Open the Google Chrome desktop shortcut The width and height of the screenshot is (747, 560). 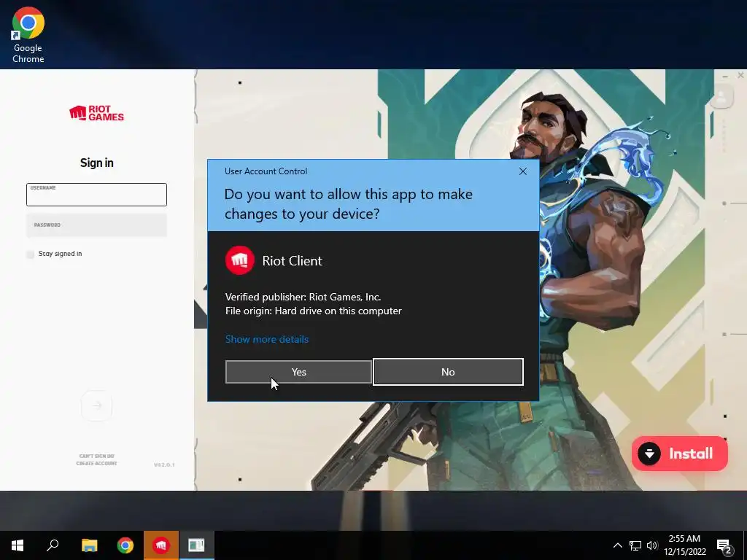pos(28,35)
